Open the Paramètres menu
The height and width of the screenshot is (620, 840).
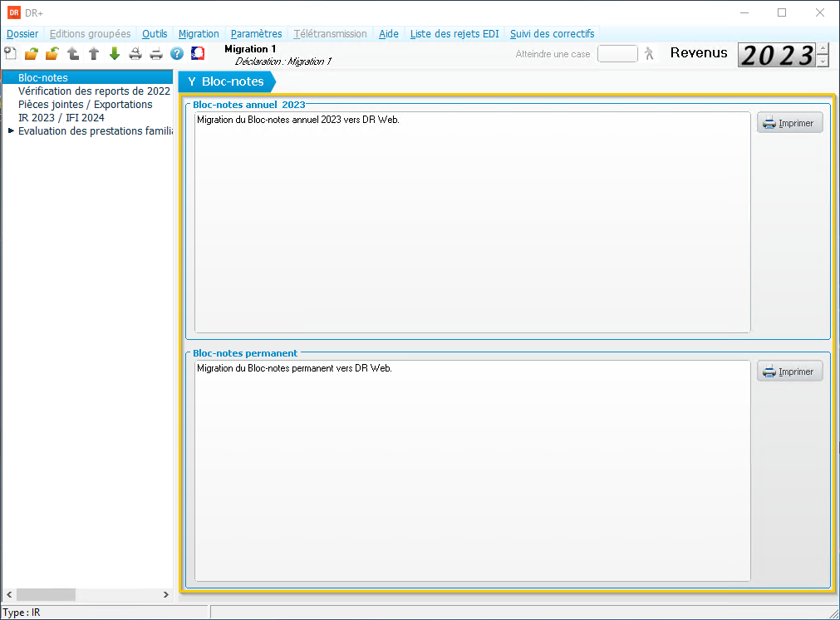click(x=256, y=34)
